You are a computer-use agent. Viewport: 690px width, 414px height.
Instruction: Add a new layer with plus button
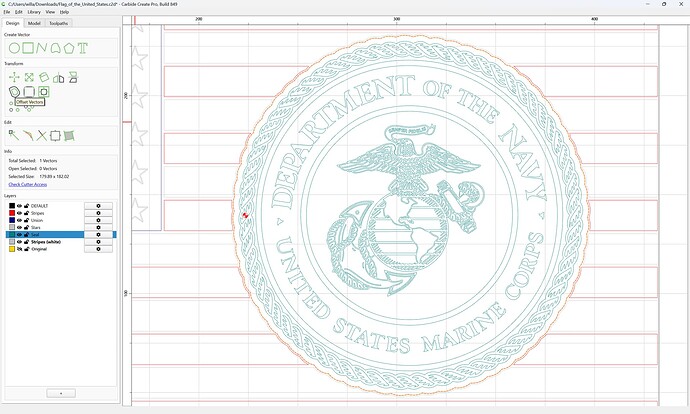coord(61,393)
